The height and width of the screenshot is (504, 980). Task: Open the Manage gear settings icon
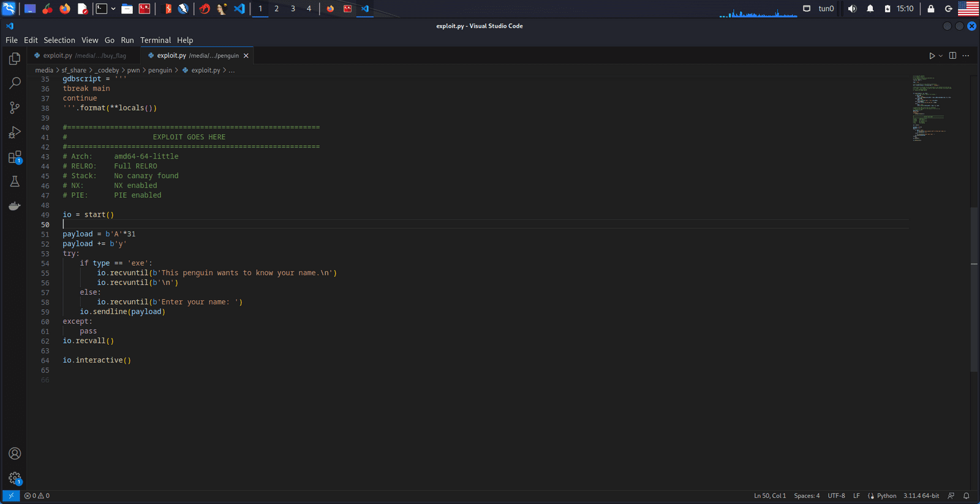coord(15,478)
